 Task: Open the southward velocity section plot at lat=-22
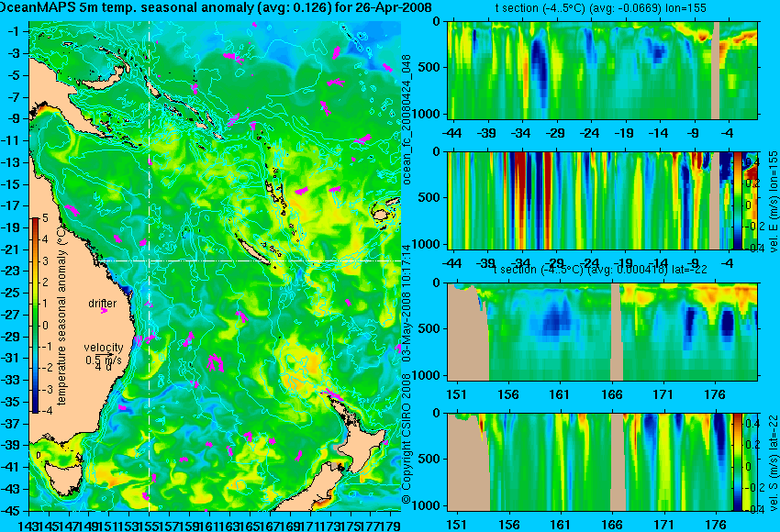click(590, 462)
